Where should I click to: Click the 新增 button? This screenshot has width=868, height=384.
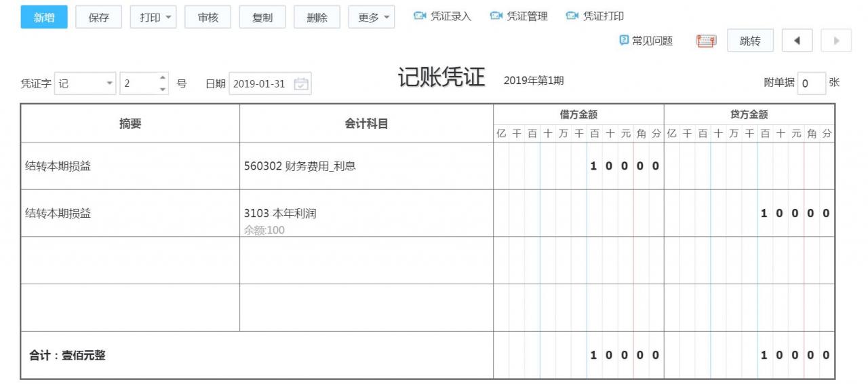coord(44,18)
